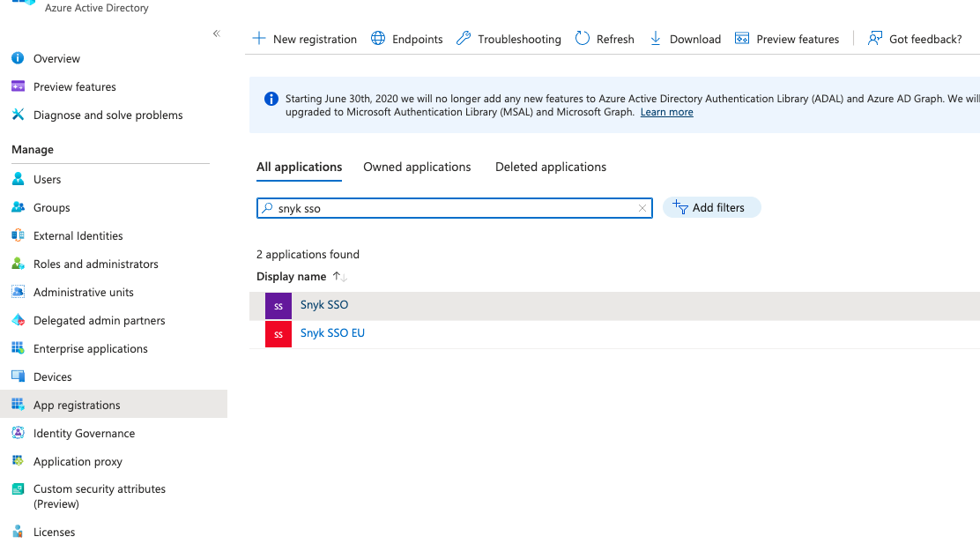Open Administrative units
980x544 pixels.
[x=83, y=292]
